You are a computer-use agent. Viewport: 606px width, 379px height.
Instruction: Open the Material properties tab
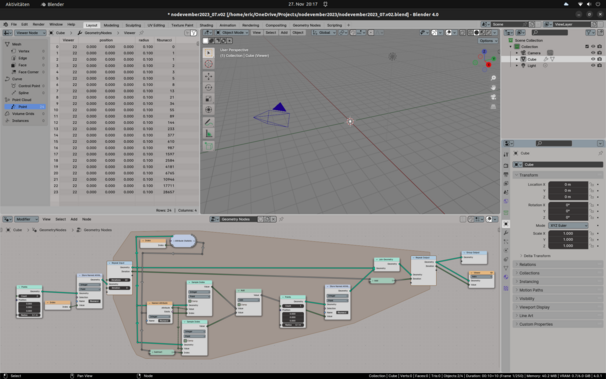pyautogui.click(x=506, y=277)
